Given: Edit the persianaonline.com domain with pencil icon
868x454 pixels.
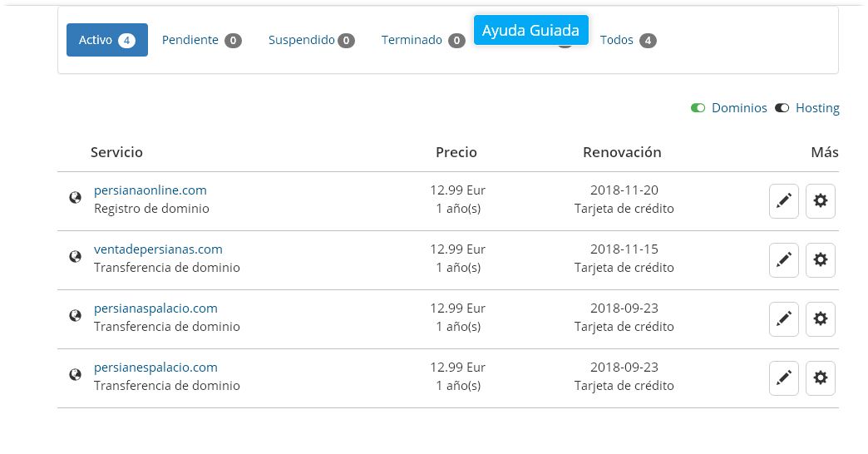Looking at the screenshot, I should pyautogui.click(x=784, y=201).
